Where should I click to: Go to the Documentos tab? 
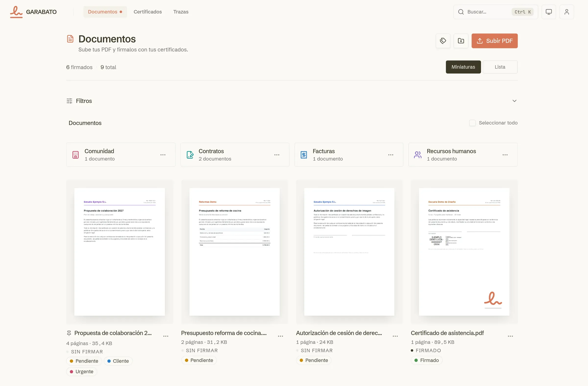click(x=105, y=12)
